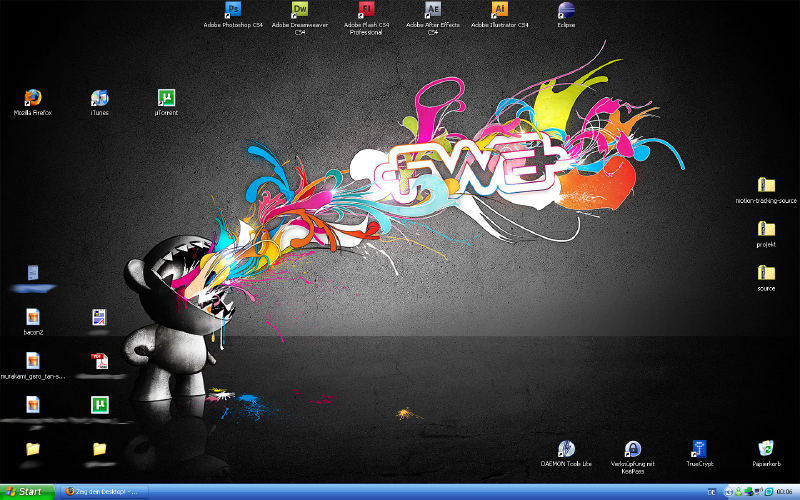This screenshot has height=500, width=800.
Task: Open the motion-tracking-source folder
Action: [766, 190]
